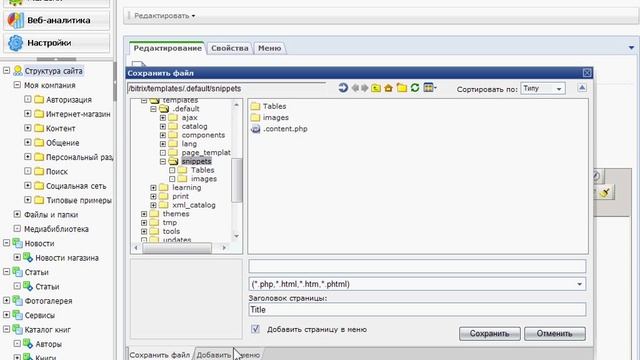This screenshot has width=640, height=360.
Task: Click the folder path input field
Action: [227, 88]
